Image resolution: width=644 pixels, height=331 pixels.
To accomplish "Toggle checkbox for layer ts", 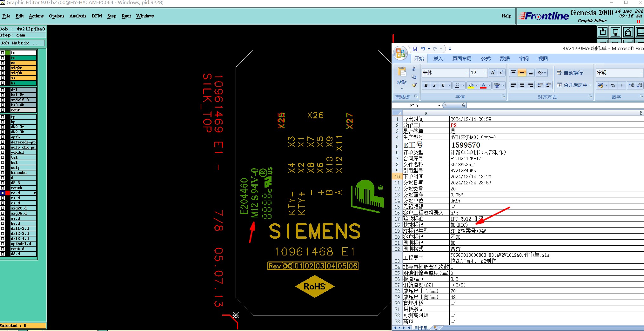I will [x=3, y=58].
